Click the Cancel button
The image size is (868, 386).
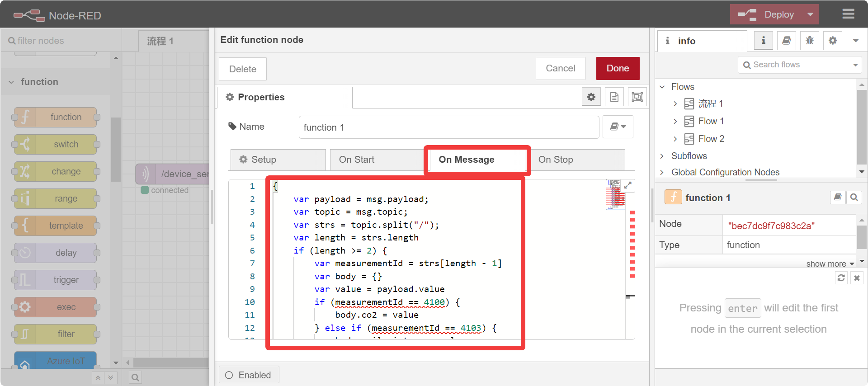(561, 68)
